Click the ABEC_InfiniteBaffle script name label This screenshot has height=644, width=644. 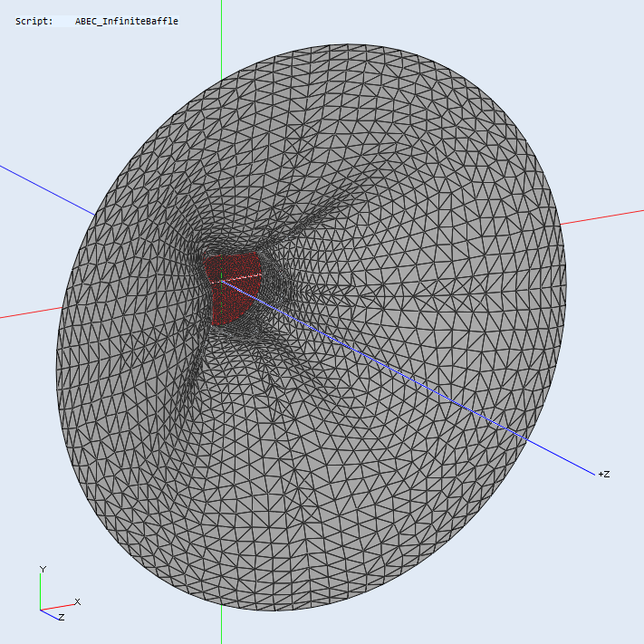click(x=127, y=21)
